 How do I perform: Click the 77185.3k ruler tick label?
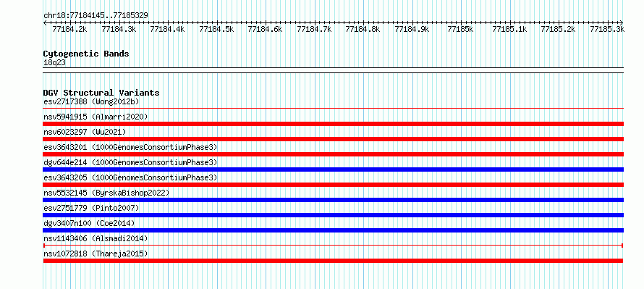607,29
